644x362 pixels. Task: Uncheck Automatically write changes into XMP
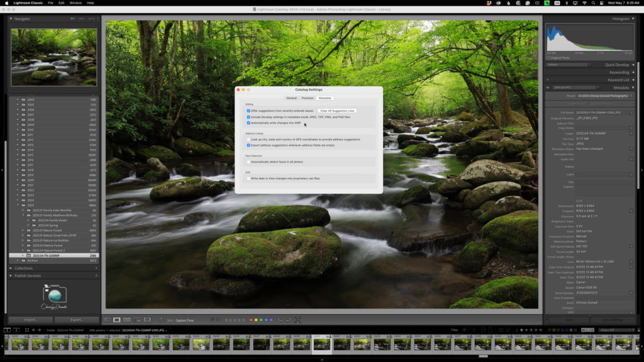tap(248, 123)
